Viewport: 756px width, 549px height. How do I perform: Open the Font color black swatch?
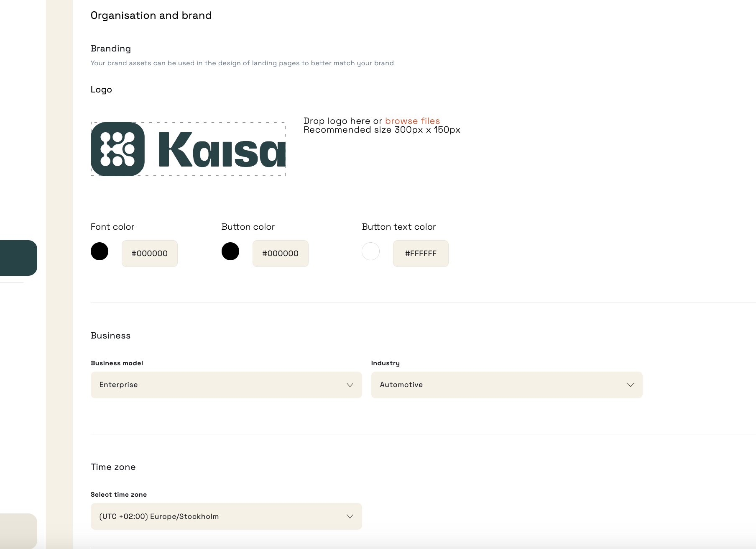tap(100, 251)
